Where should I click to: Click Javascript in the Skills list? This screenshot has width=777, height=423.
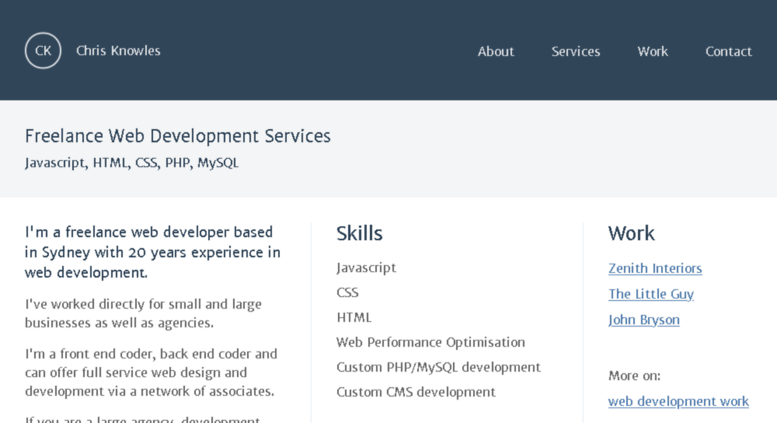click(x=366, y=268)
